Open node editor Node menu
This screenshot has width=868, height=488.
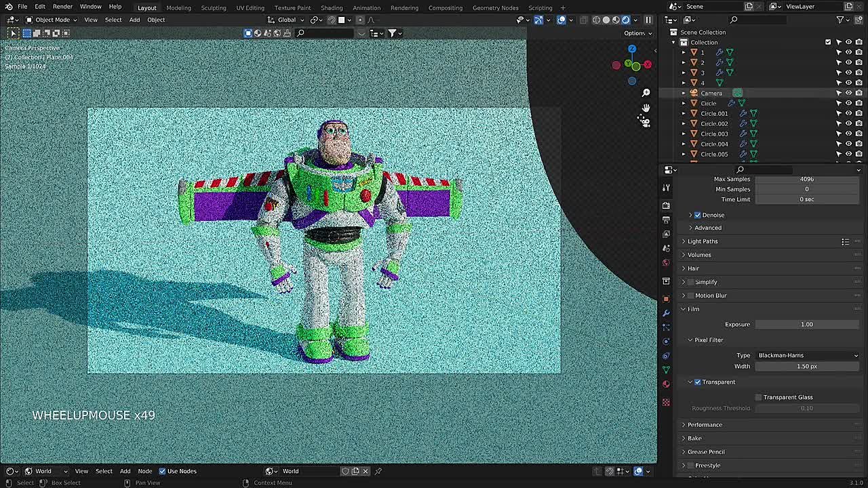[x=145, y=471]
